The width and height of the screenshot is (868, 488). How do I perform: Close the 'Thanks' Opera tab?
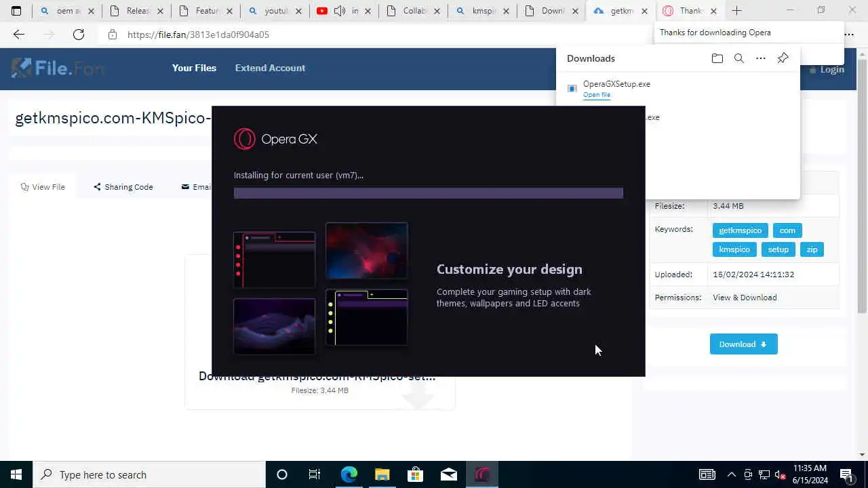713,11
